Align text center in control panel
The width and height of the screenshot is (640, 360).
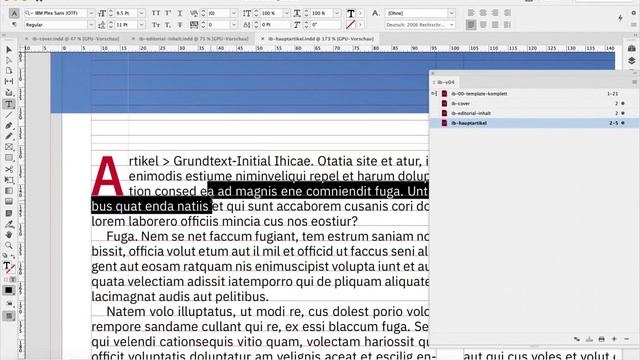click(x=483, y=13)
